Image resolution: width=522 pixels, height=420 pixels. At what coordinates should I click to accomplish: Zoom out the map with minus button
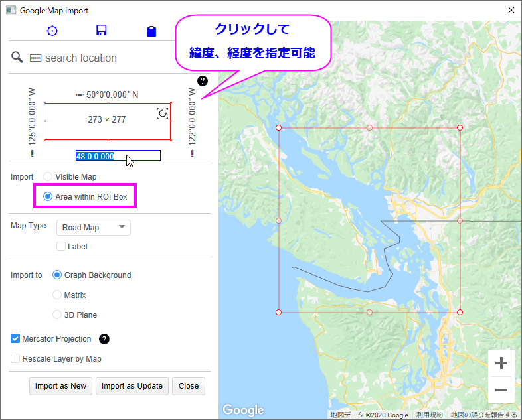(501, 389)
